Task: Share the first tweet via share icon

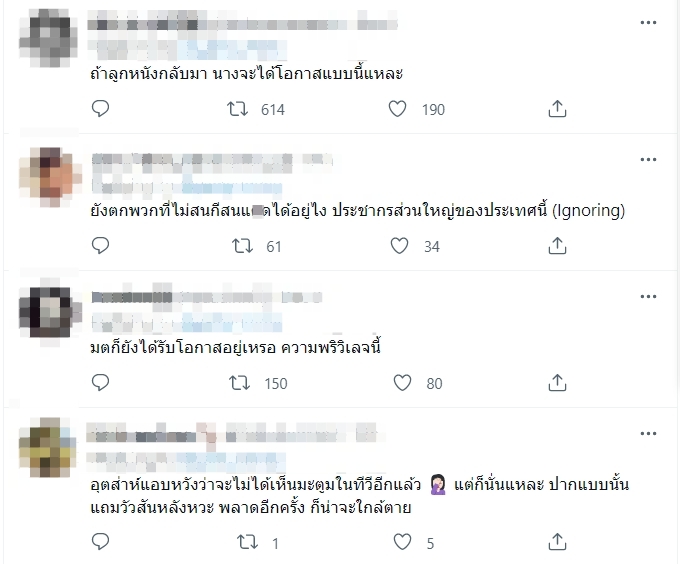Action: tap(557, 108)
